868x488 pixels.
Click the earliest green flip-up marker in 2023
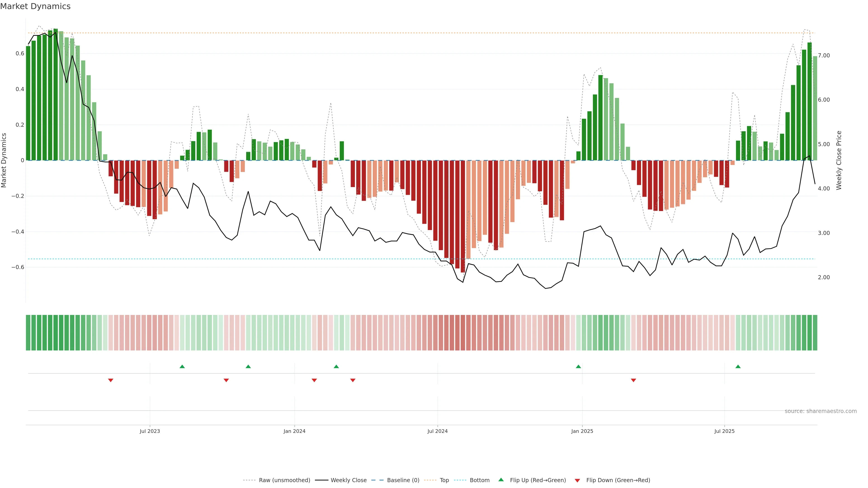pos(182,366)
